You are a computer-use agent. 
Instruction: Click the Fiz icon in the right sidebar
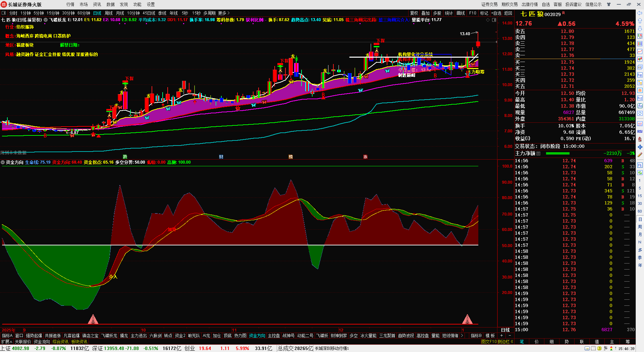pos(640,98)
